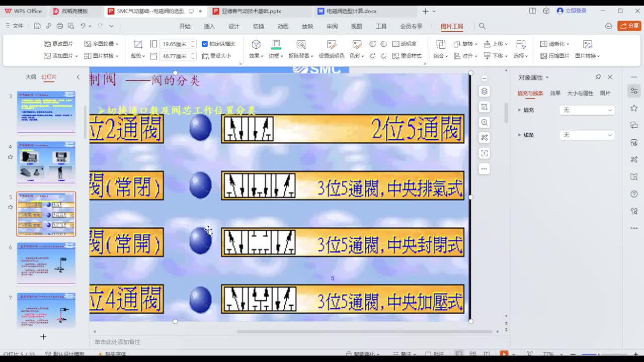Click the 更改图片 (change picture) icon
This screenshot has height=362, width=644.
click(x=47, y=44)
